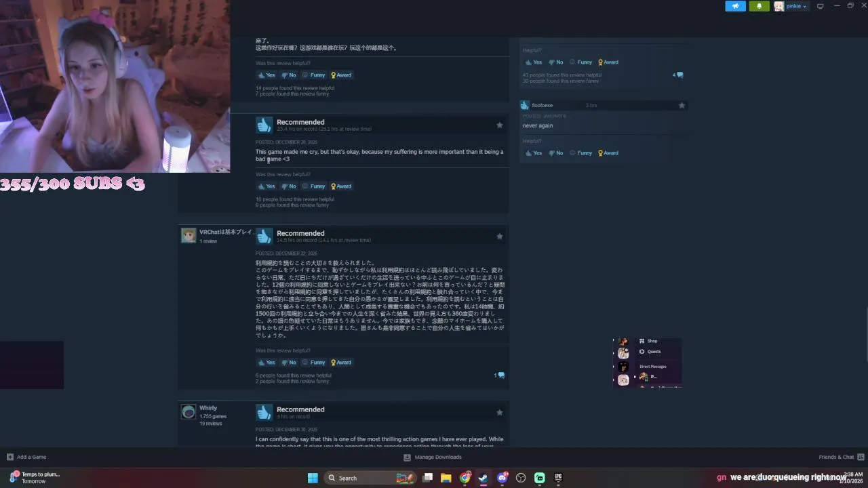Open Whirly's profile avatar
This screenshot has width=868, height=488.
189,411
